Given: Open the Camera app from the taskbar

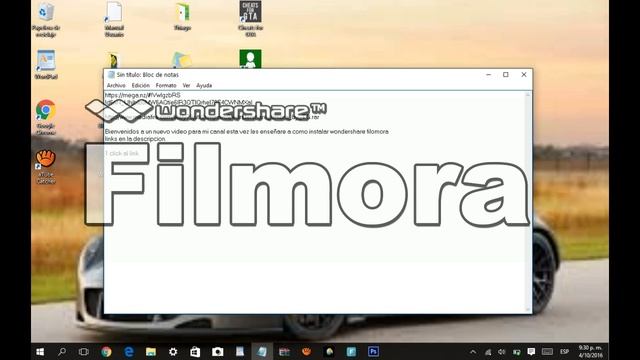Looking at the screenshot, I should pyautogui.click(x=218, y=351).
